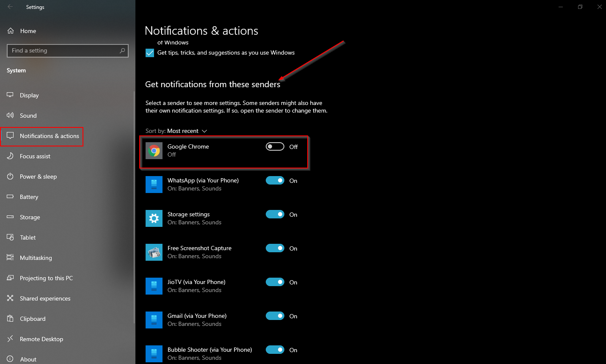Click the Clipboard icon

(x=10, y=319)
